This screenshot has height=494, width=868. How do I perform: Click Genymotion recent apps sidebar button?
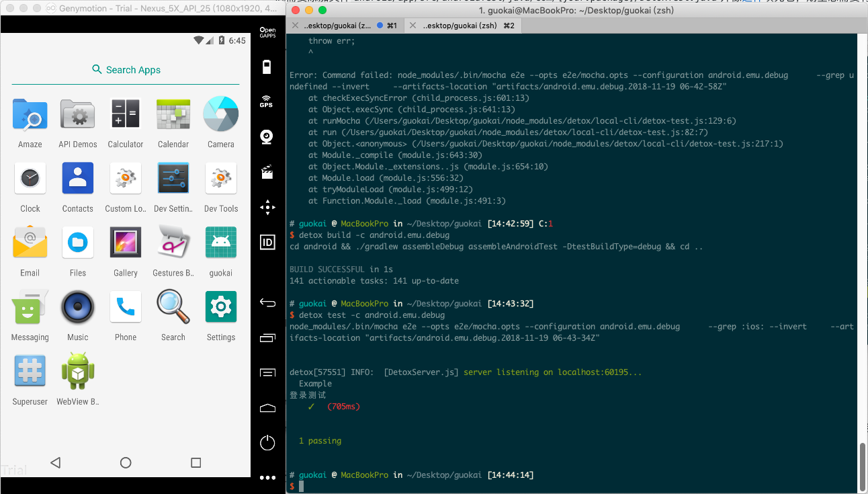267,337
